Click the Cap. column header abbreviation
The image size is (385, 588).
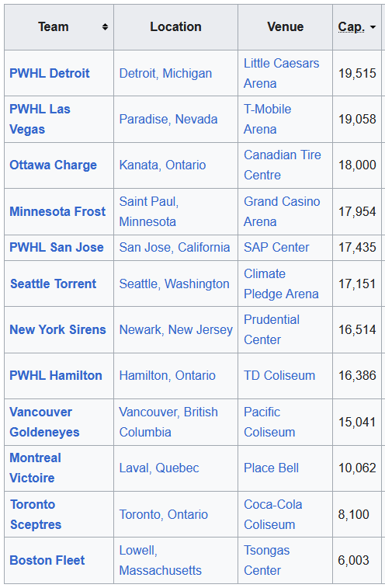pyautogui.click(x=352, y=27)
